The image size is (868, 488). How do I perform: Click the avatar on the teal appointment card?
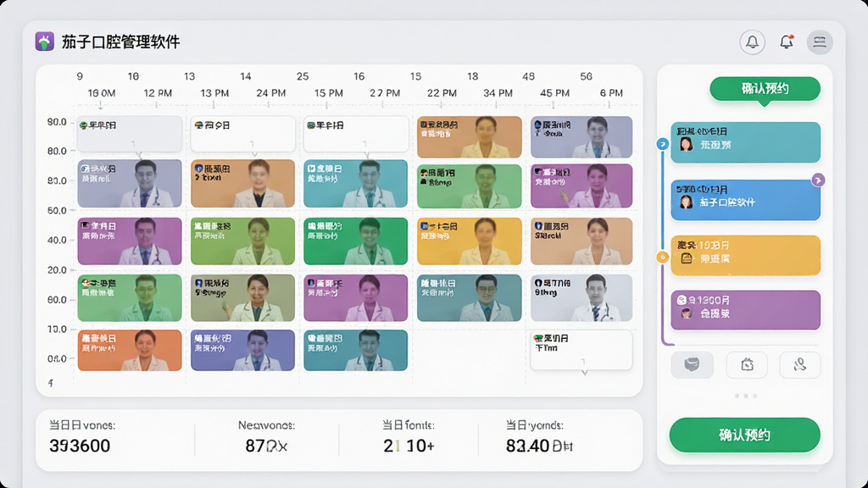tap(687, 145)
